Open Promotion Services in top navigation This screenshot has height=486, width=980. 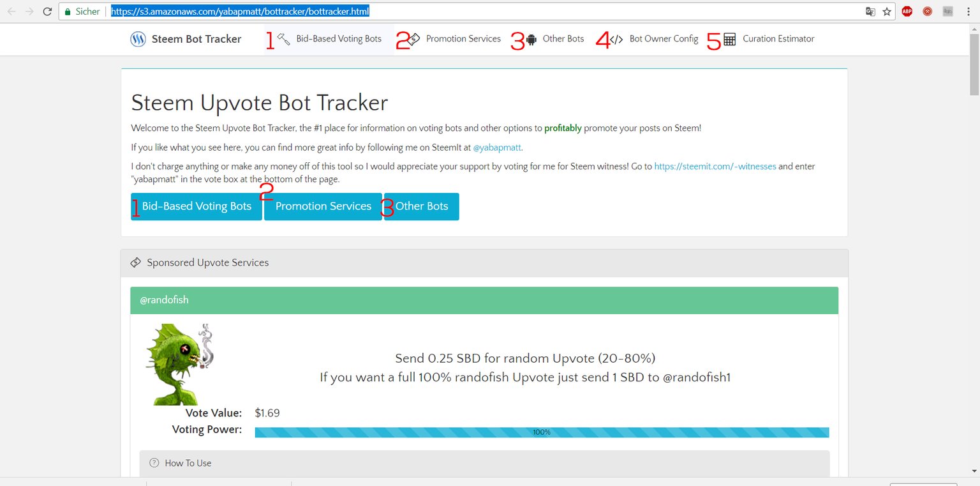463,39
